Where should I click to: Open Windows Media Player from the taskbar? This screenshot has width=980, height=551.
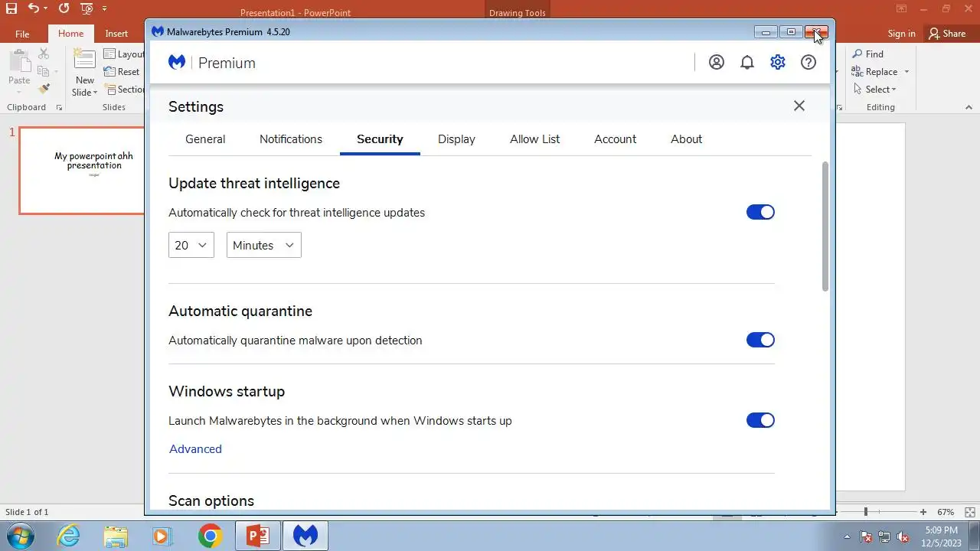pos(162,536)
